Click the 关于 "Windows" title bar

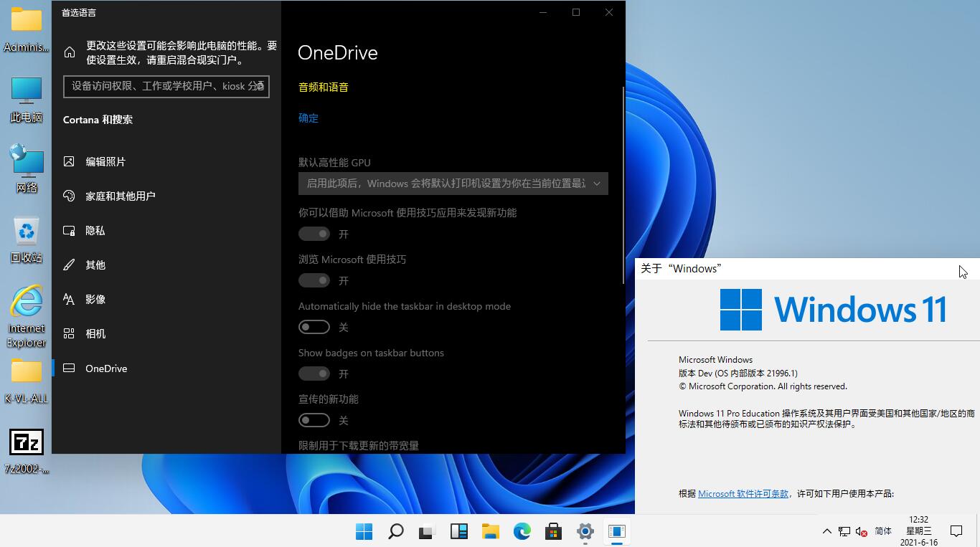(807, 268)
